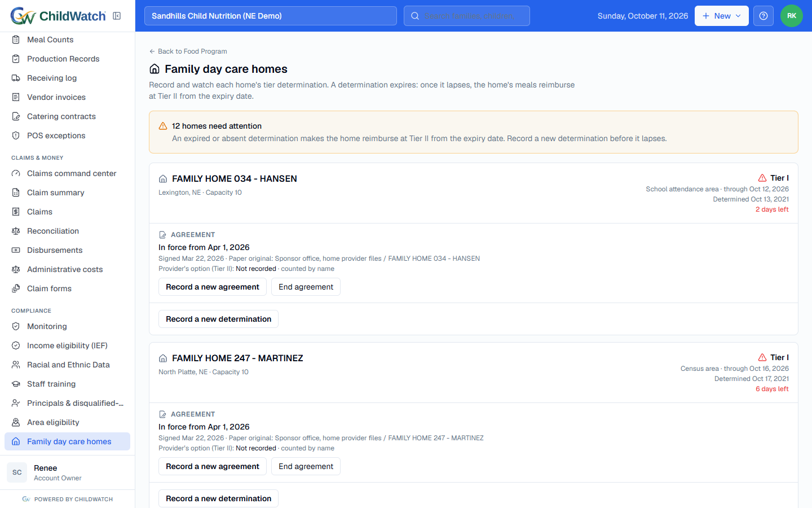Click the Receiving log truck icon
The image size is (812, 508).
16,78
